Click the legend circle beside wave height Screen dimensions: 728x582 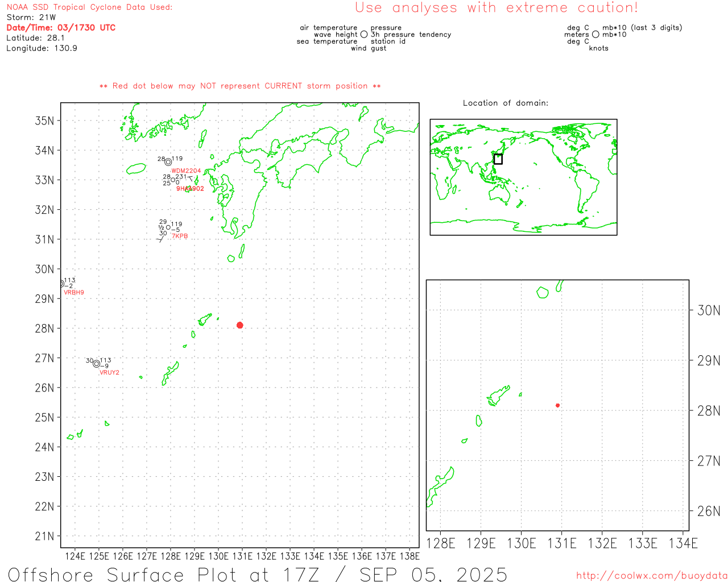(x=364, y=35)
